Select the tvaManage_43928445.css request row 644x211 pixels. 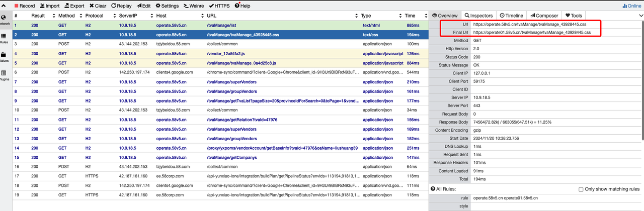[x=220, y=34]
